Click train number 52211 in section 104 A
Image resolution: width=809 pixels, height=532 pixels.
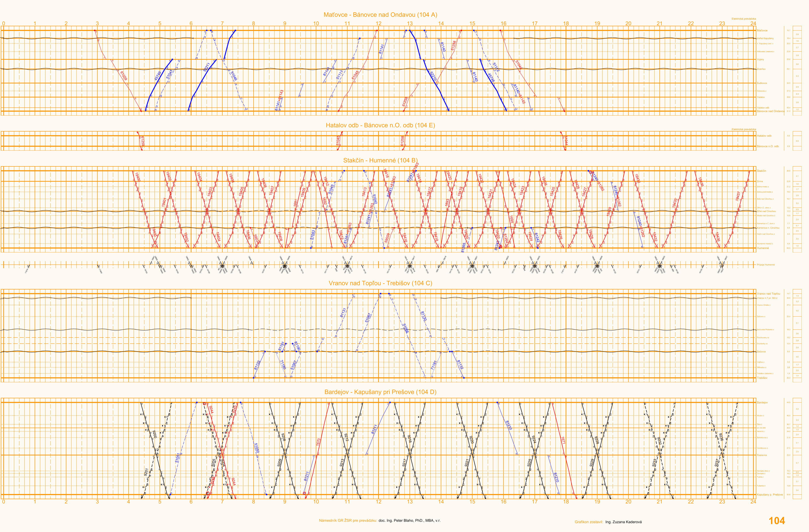click(x=207, y=67)
